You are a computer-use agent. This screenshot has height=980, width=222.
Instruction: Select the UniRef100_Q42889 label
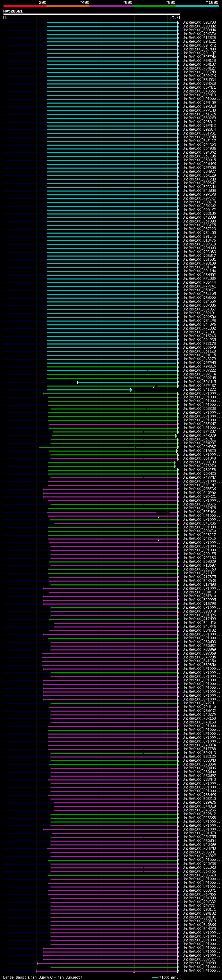(199, 217)
